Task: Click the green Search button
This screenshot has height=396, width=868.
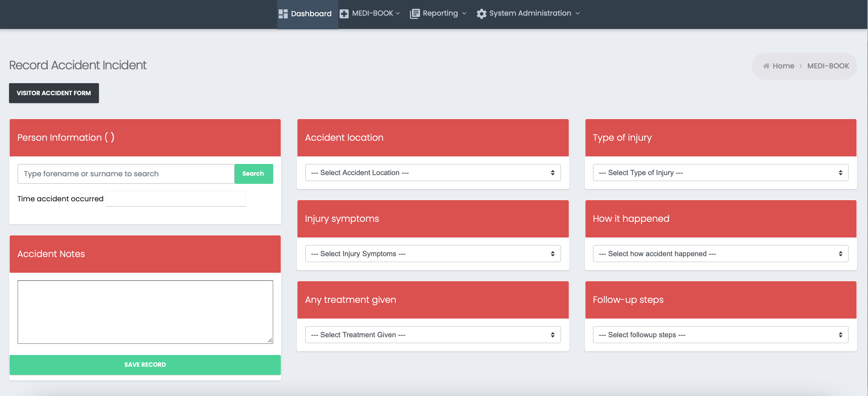Action: click(253, 174)
